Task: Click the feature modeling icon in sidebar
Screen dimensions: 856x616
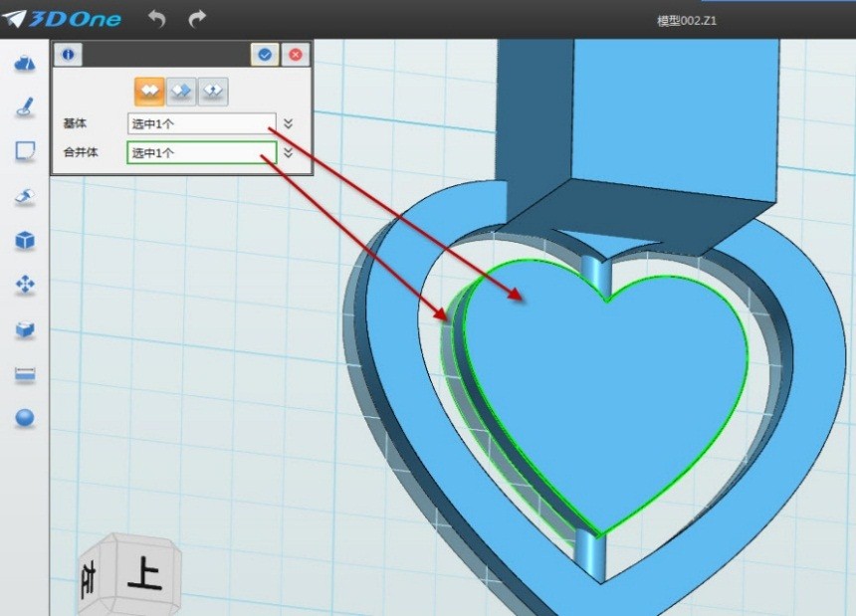Action: point(25,197)
